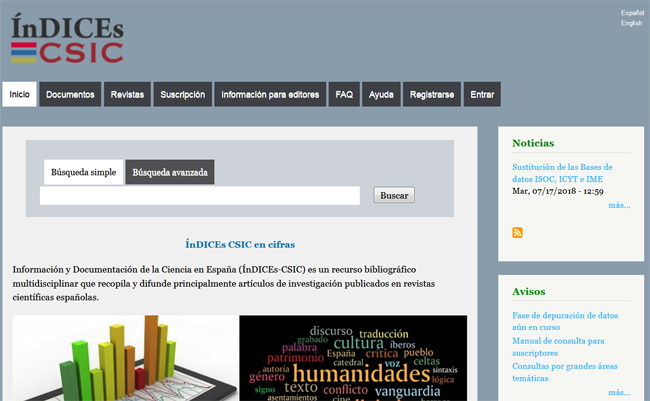Click Entrar to log in
The image size is (650, 401).
coord(482,95)
